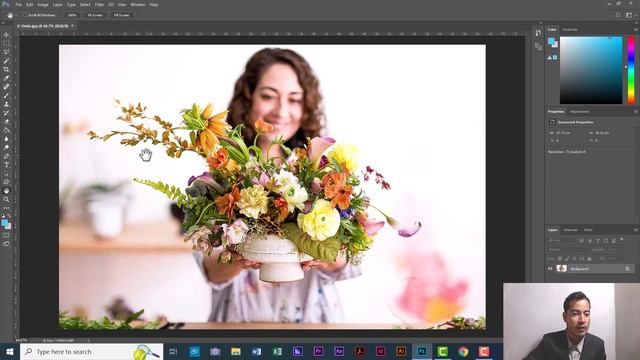Select the Hand tool in toolbar
Screen dimensions: 640x360
(x=6, y=191)
